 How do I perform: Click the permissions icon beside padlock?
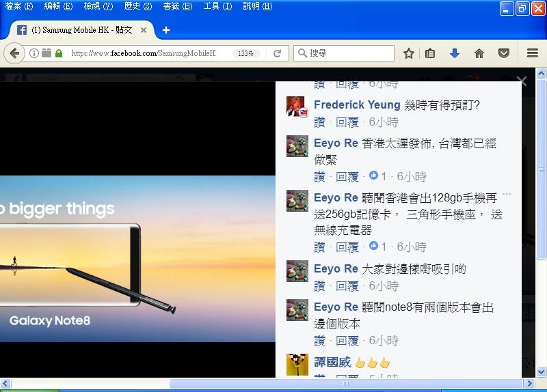(46, 53)
